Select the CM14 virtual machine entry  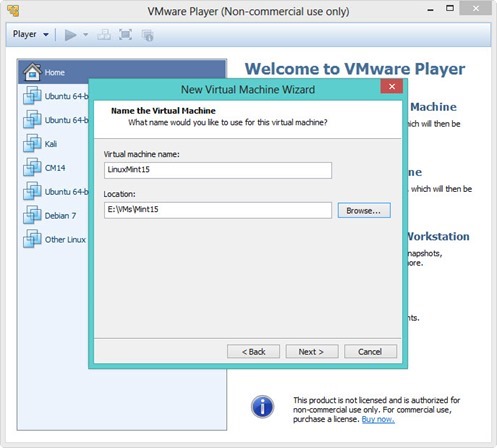(53, 168)
